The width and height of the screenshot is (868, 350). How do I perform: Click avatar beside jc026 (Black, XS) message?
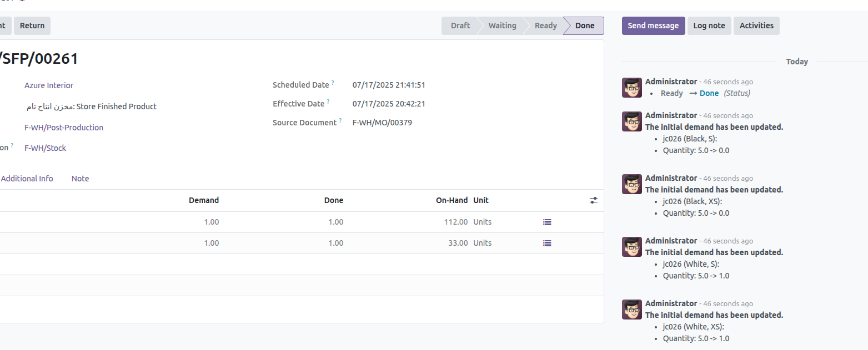(632, 184)
